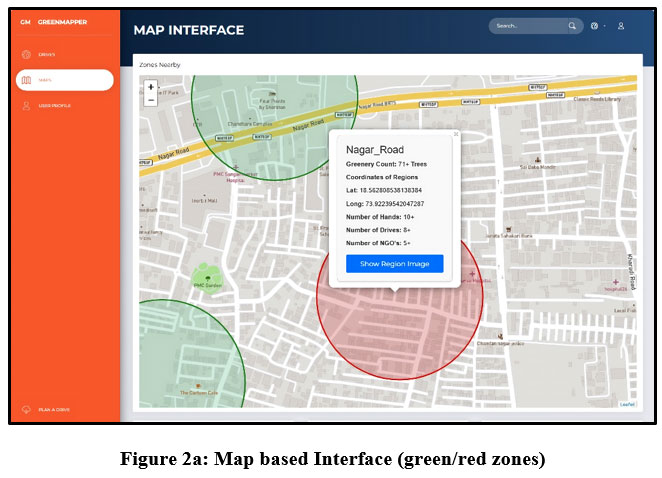Zoom out with the map minus button

[150, 100]
